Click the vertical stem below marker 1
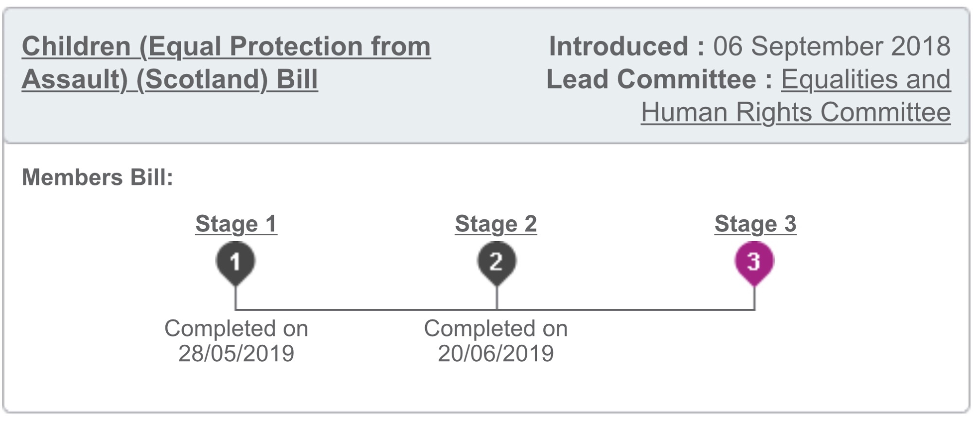Screen dimensions: 980x423 [236, 297]
